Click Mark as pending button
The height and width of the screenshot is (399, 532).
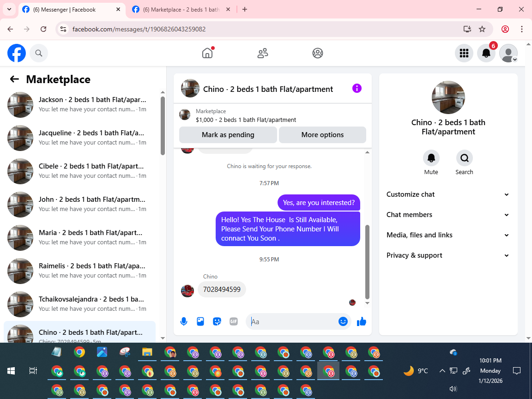coord(228,135)
